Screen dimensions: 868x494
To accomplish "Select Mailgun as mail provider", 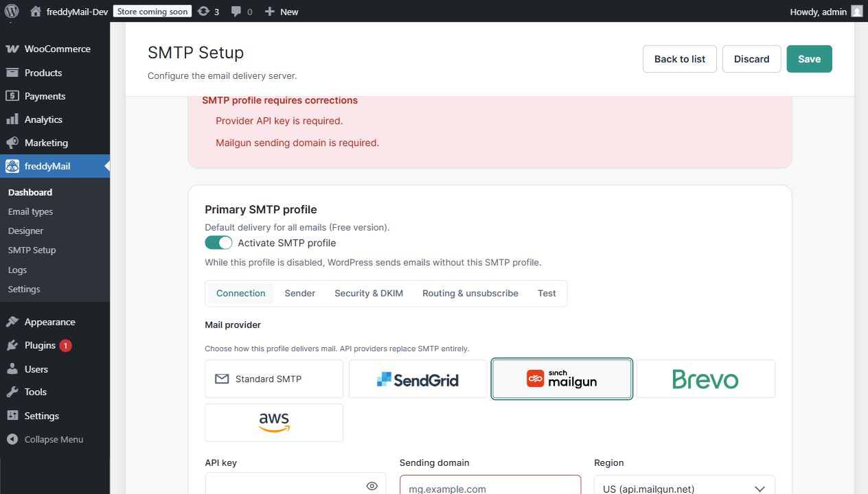I will click(562, 379).
